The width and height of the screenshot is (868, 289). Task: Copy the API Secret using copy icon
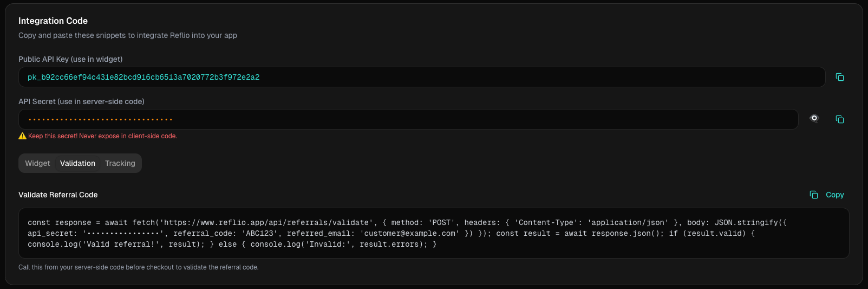[x=840, y=119]
